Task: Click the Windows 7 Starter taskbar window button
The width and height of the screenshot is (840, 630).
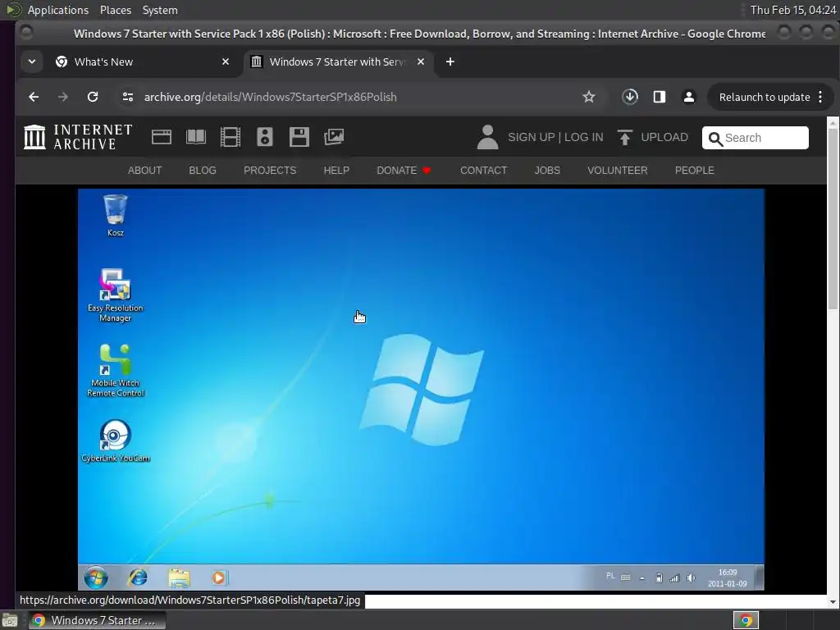Action: click(97, 620)
